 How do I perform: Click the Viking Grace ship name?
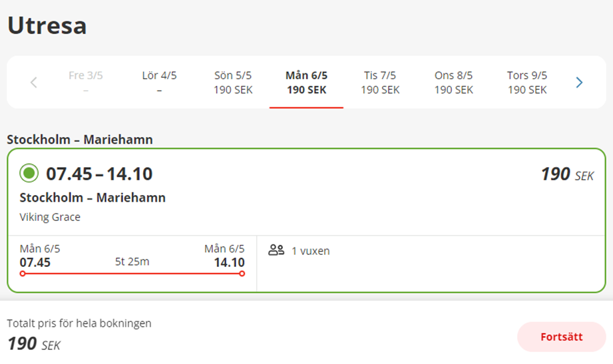click(x=50, y=217)
